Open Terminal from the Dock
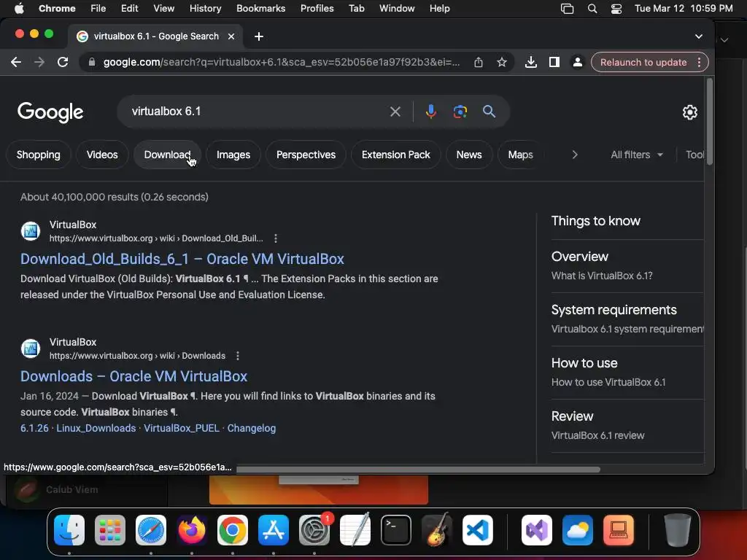The height and width of the screenshot is (560, 747). (396, 530)
